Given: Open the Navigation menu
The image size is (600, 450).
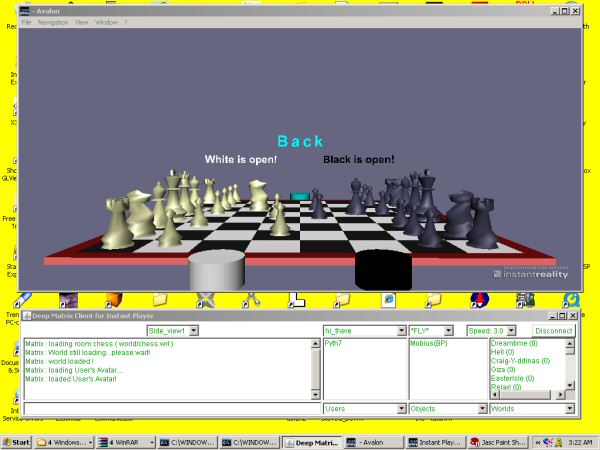Looking at the screenshot, I should click(x=53, y=22).
